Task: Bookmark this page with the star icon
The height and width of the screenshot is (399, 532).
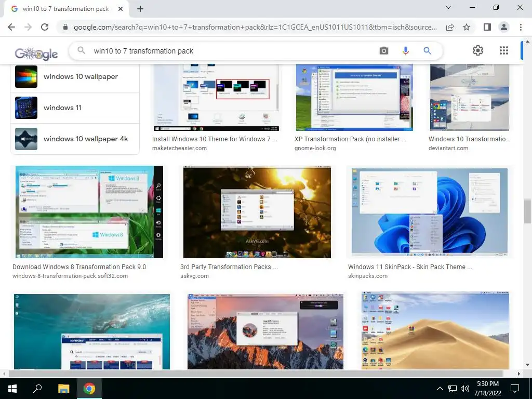Action: coord(467,27)
